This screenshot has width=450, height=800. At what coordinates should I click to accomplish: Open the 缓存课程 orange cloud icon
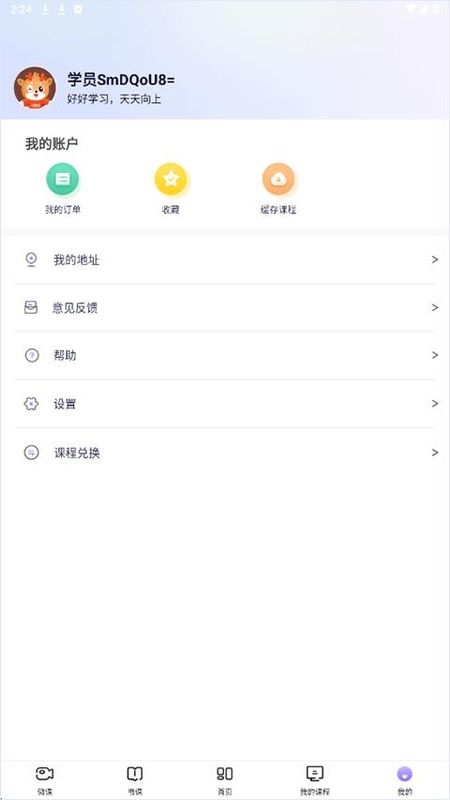coord(279,179)
